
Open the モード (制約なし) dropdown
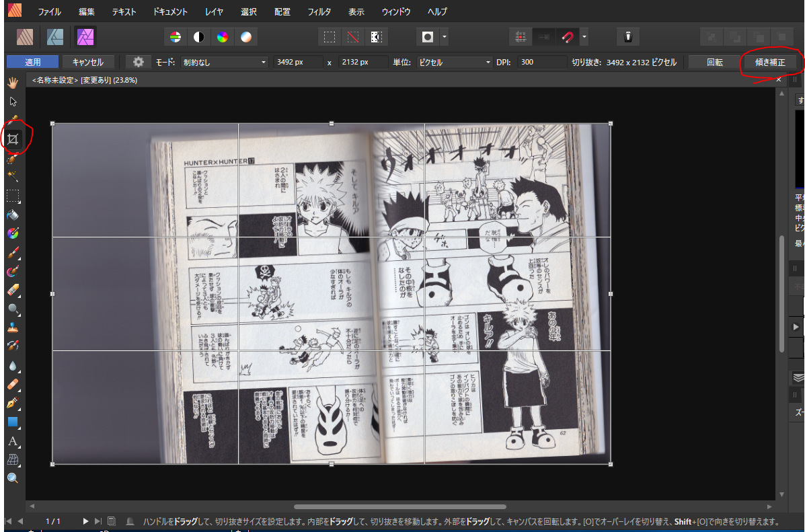(224, 62)
